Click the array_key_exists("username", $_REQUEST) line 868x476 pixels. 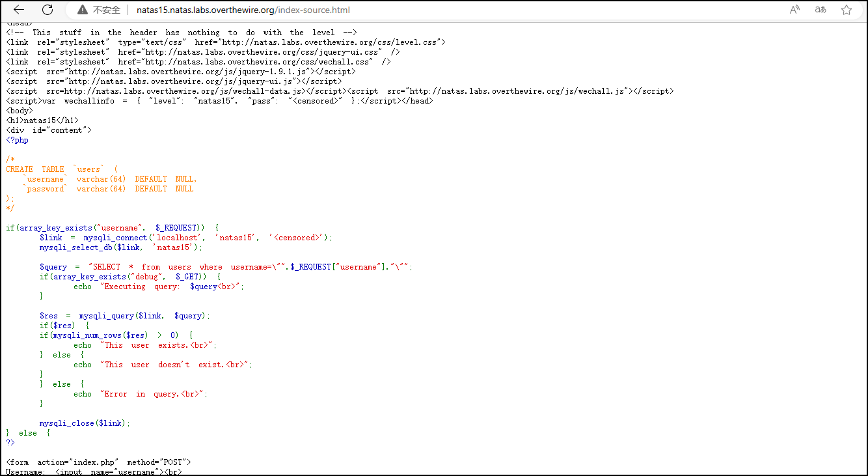(113, 228)
